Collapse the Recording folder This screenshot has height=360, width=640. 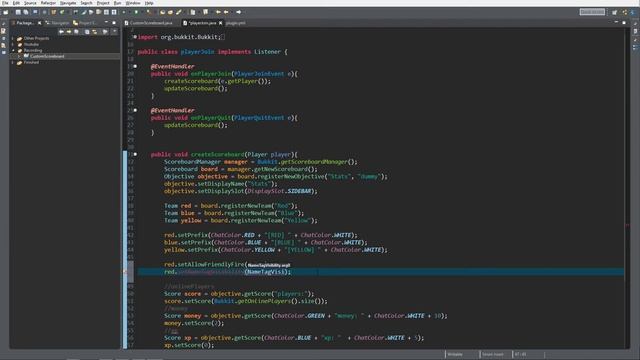click(x=13, y=50)
